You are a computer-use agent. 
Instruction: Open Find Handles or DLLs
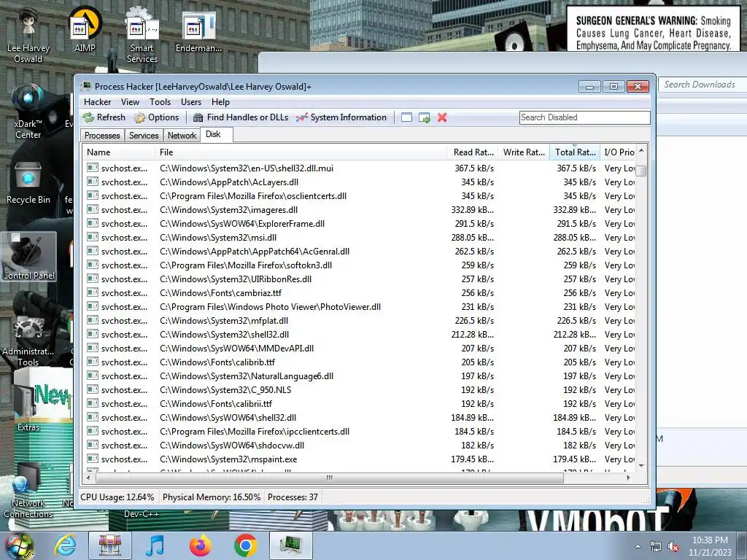tap(241, 117)
